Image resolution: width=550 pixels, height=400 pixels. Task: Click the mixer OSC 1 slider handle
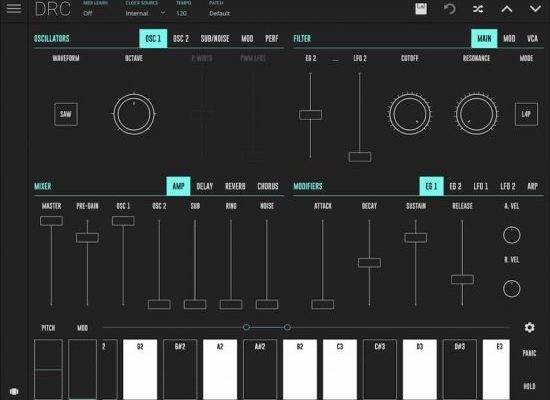coord(123,221)
